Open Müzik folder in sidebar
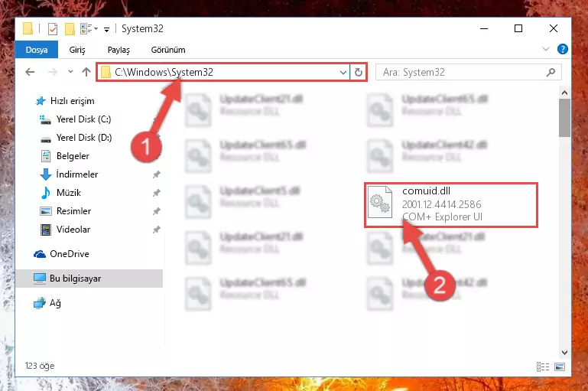The width and height of the screenshot is (588, 391). pyautogui.click(x=60, y=193)
